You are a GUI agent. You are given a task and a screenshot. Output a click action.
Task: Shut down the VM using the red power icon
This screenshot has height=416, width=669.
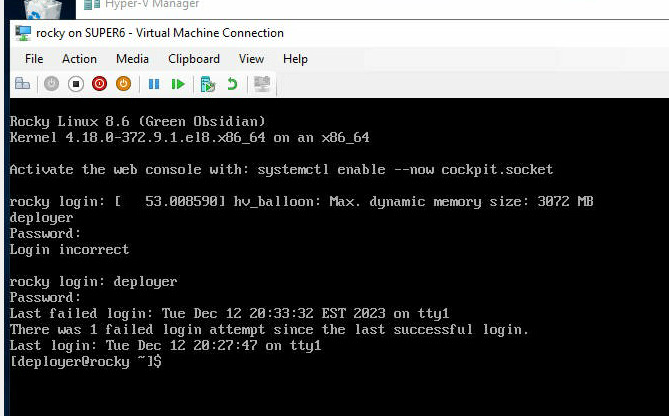click(x=99, y=84)
